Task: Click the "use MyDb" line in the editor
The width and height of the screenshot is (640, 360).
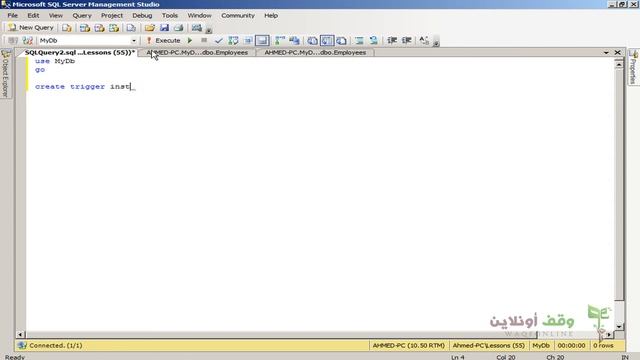Action: (55, 61)
